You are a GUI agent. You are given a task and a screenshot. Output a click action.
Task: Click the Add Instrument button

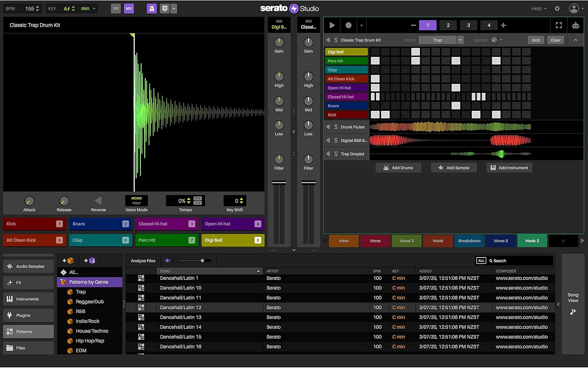tap(509, 168)
